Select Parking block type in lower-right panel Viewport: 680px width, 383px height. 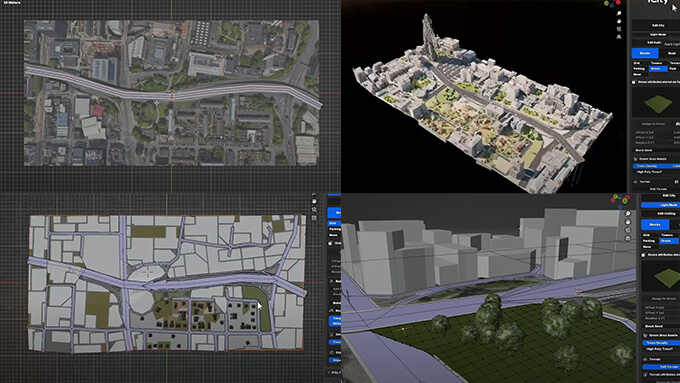coord(651,241)
